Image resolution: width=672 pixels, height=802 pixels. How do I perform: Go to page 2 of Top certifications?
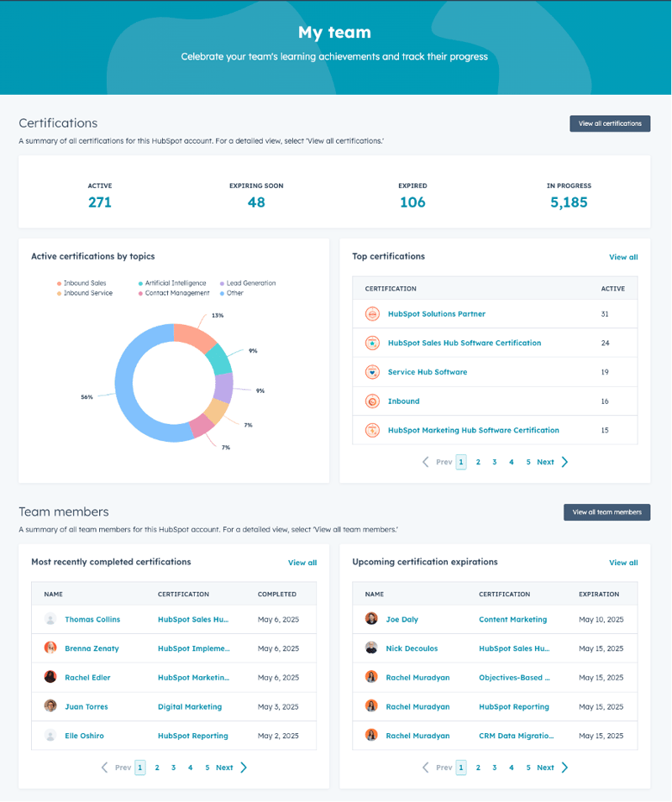point(478,463)
